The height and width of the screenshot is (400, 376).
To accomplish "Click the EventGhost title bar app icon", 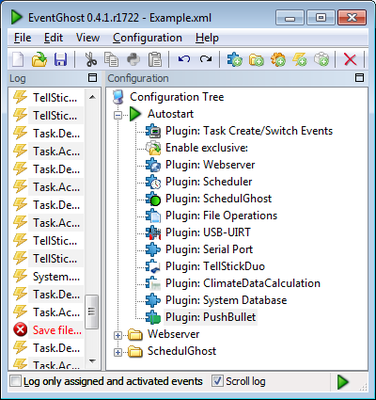I will click(16, 17).
